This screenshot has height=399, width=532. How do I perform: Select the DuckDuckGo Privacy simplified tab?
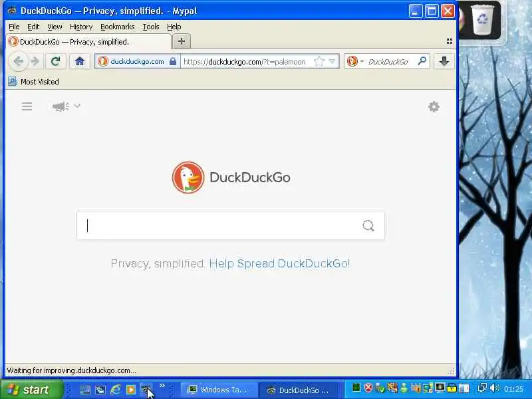(x=89, y=42)
